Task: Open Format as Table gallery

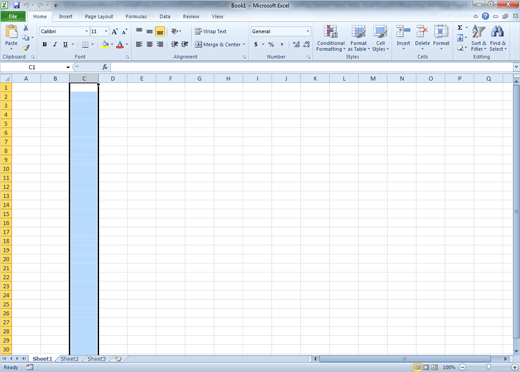Action: pos(359,38)
